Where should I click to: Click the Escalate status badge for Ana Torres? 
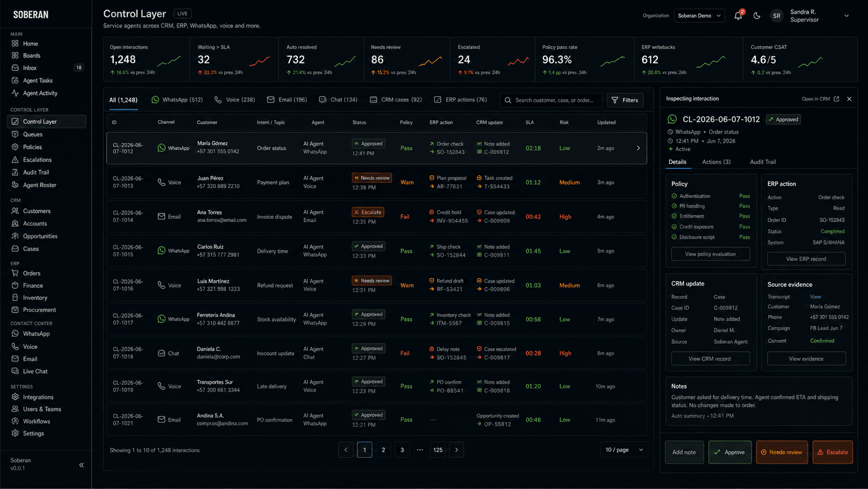pyautogui.click(x=368, y=212)
